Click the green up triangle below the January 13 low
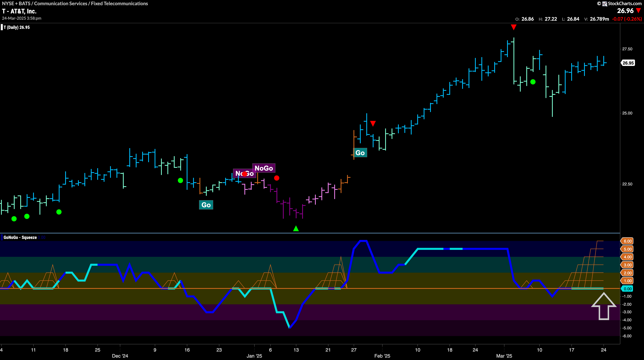The image size is (644, 360). (x=296, y=228)
